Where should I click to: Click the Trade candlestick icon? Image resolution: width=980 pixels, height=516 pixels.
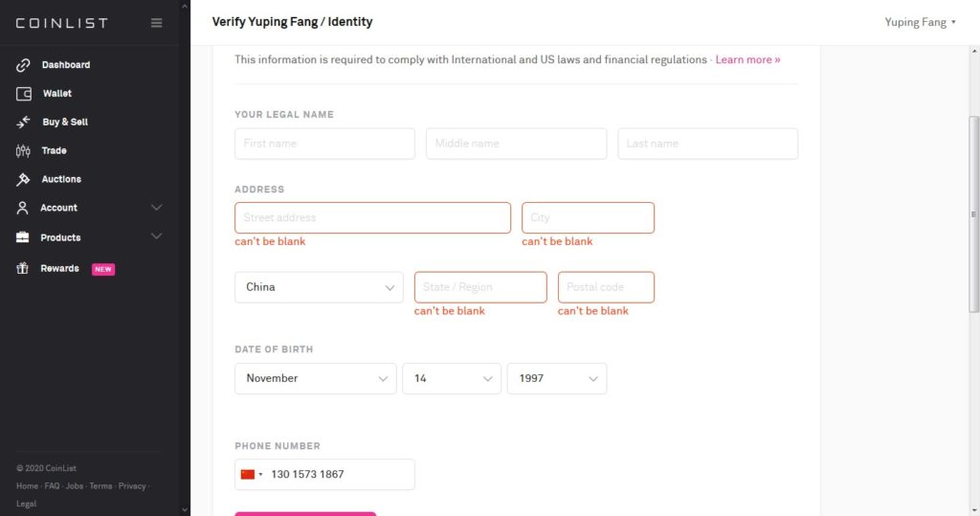(x=23, y=150)
